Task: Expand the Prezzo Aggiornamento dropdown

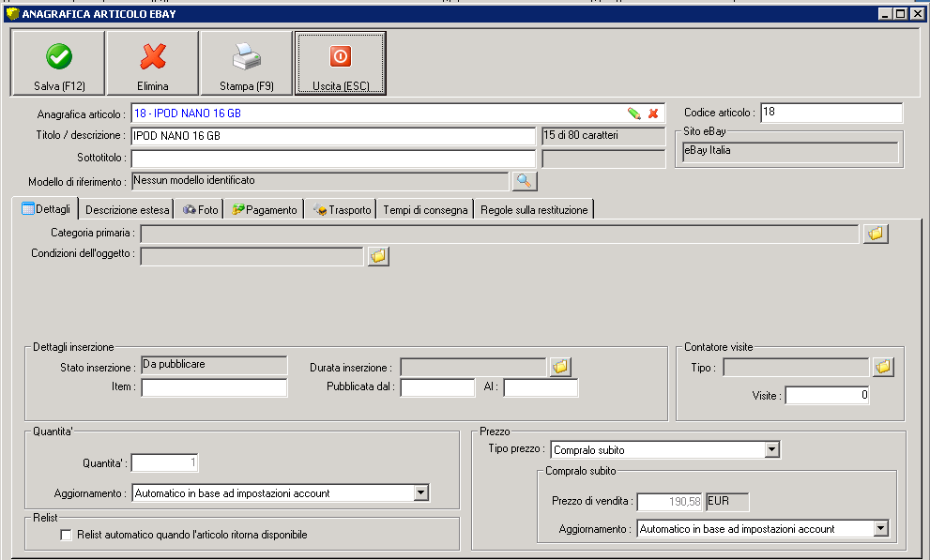Action: click(x=881, y=528)
